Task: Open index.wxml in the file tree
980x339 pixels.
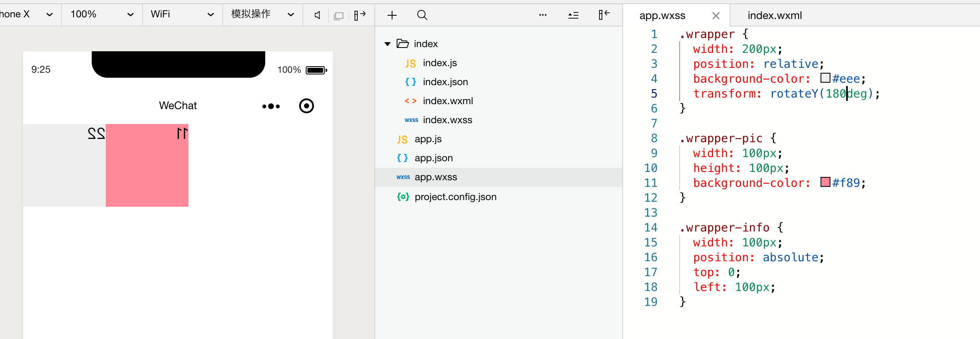Action: coord(448,101)
